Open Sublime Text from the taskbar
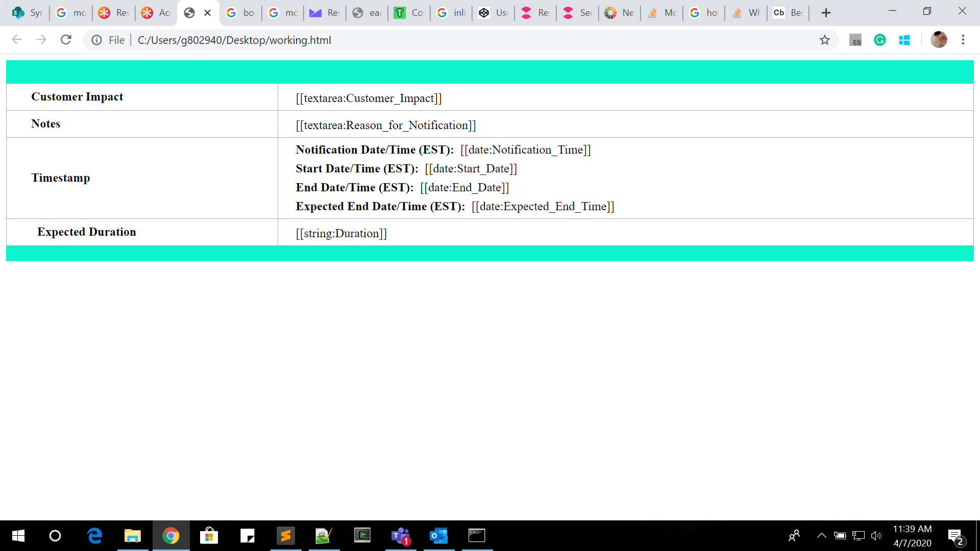Image resolution: width=980 pixels, height=551 pixels. [x=286, y=536]
